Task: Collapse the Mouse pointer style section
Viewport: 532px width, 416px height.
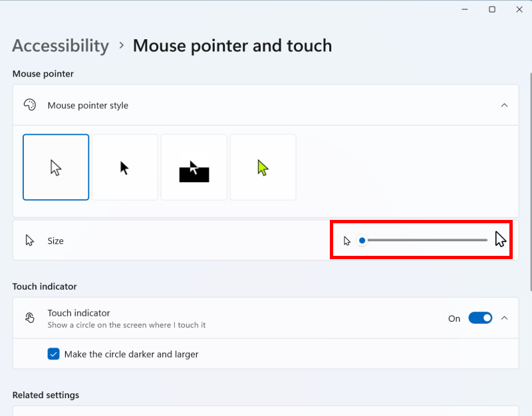Action: (x=504, y=105)
